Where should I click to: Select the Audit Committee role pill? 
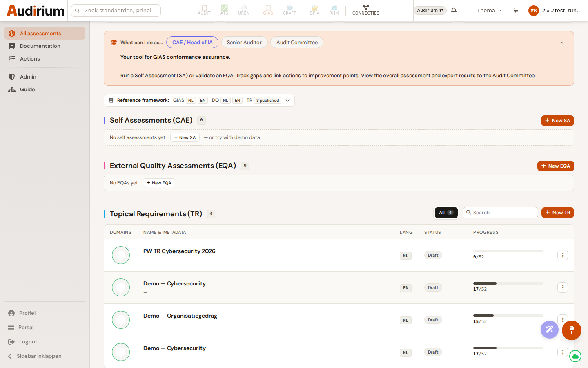(297, 43)
